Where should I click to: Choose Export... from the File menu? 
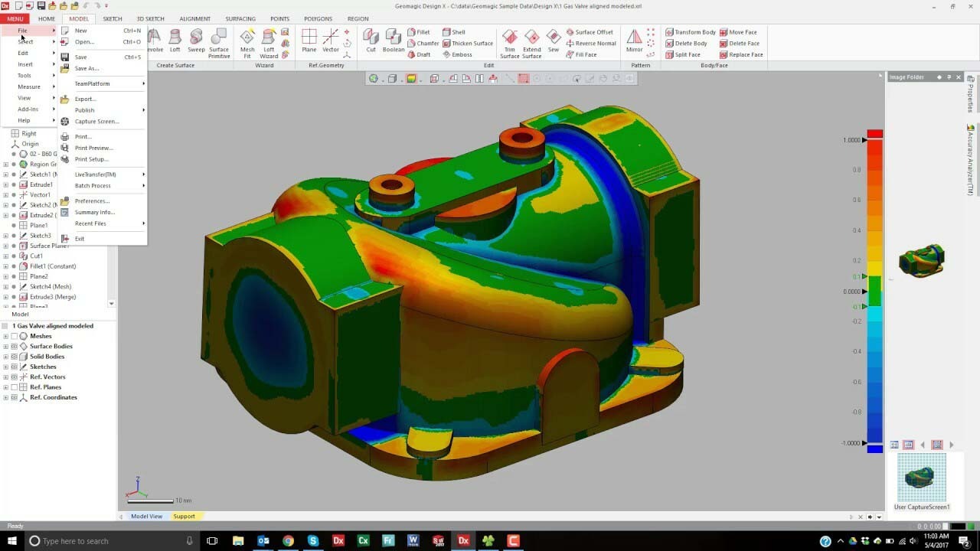click(103, 99)
